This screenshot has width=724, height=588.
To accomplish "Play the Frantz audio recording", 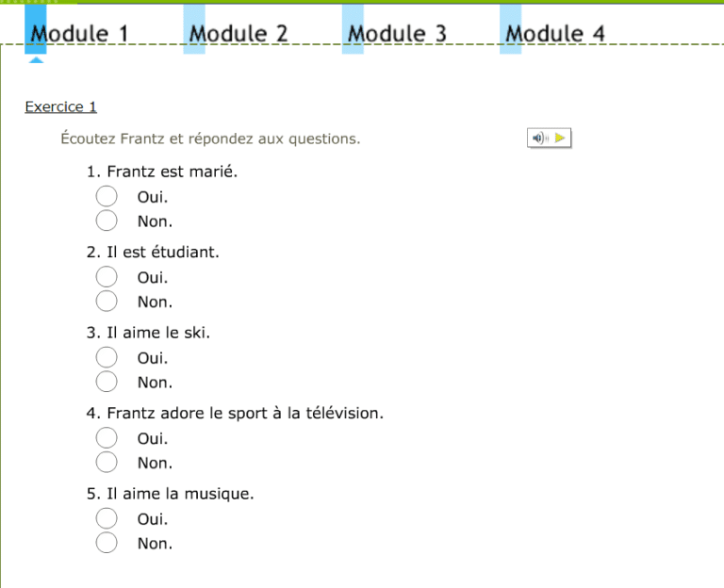I will [560, 139].
